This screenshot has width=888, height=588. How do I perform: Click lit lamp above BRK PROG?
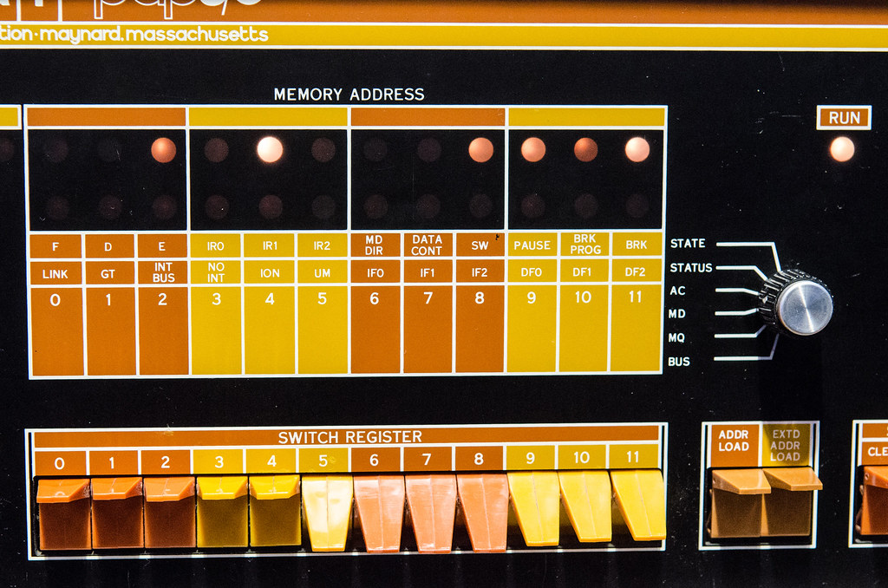click(585, 149)
